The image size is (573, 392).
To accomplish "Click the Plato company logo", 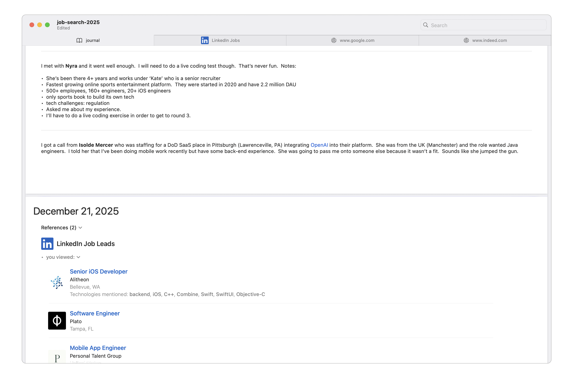I will point(57,320).
